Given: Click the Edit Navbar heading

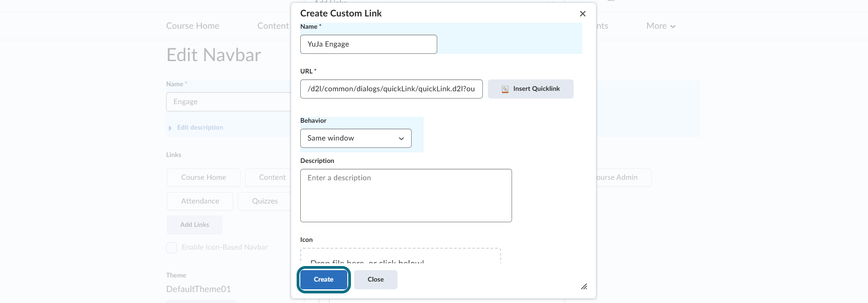Looking at the screenshot, I should click(214, 55).
